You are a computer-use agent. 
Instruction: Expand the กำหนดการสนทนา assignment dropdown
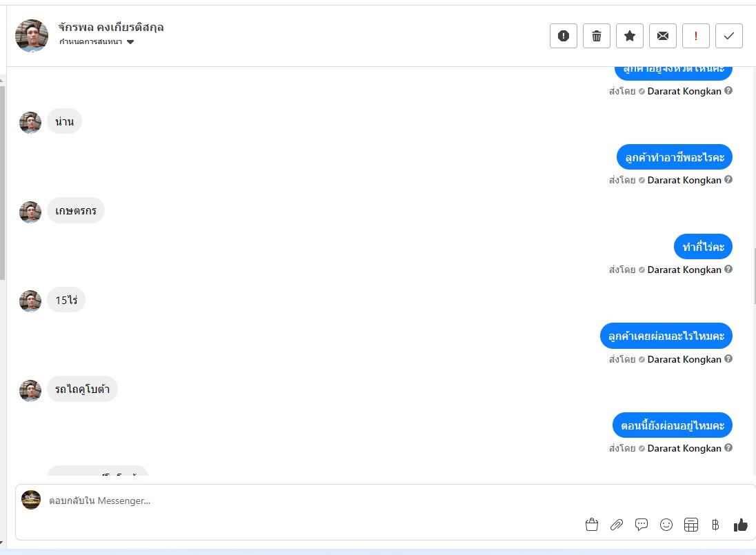click(x=130, y=42)
